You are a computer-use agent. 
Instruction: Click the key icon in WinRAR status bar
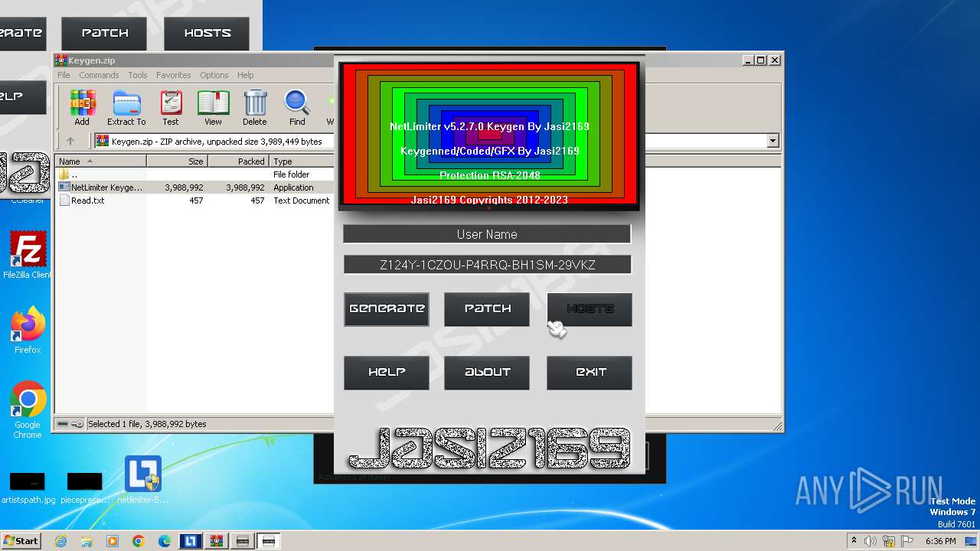pos(77,424)
